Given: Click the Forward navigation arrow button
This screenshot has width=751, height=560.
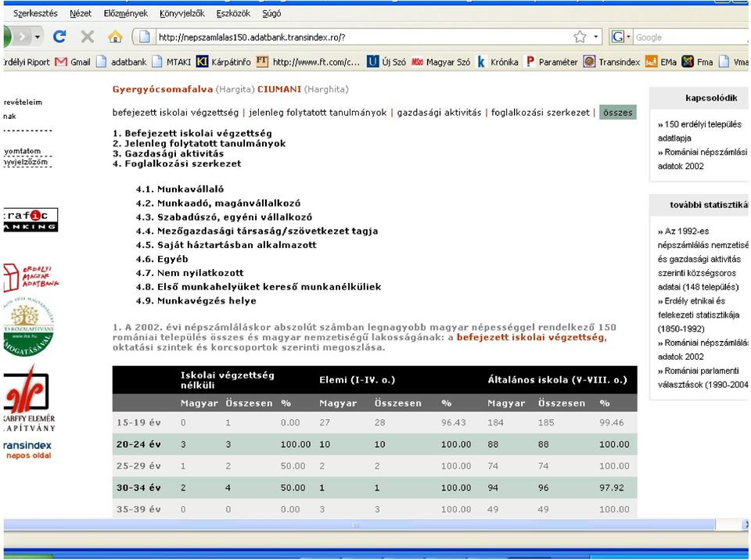Looking at the screenshot, I should (x=22, y=37).
